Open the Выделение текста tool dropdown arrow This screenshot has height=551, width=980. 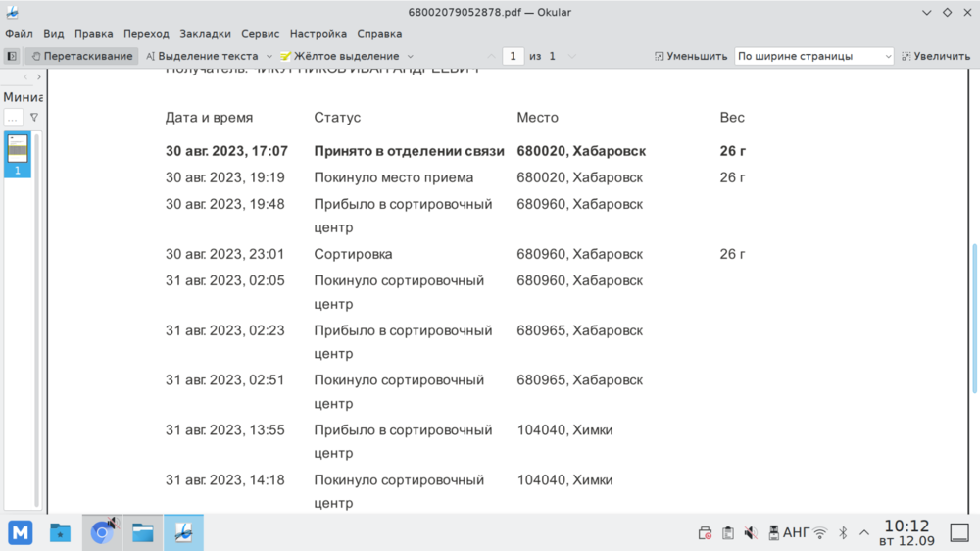point(269,57)
